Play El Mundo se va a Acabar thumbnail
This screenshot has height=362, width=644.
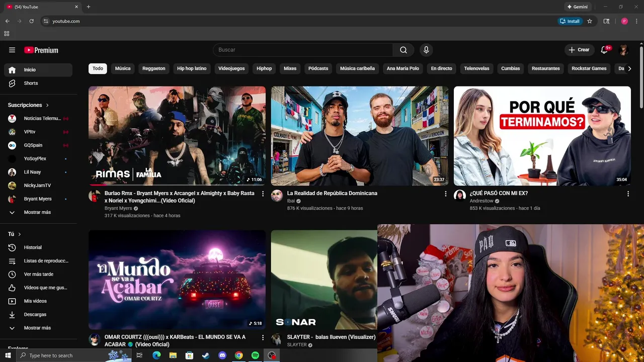[x=177, y=280]
